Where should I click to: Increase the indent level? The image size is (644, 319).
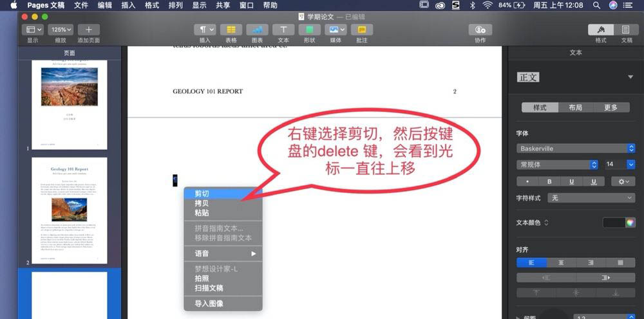click(606, 278)
